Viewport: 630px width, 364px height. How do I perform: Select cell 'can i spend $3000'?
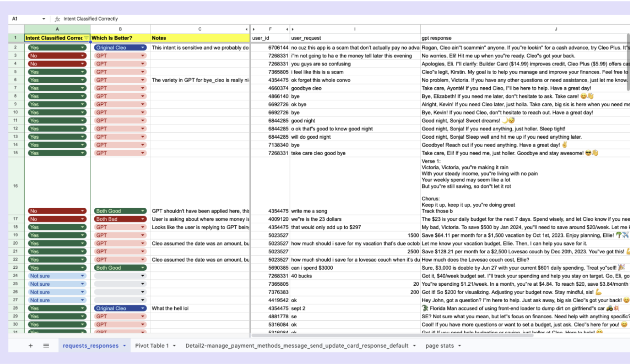pyautogui.click(x=355, y=268)
